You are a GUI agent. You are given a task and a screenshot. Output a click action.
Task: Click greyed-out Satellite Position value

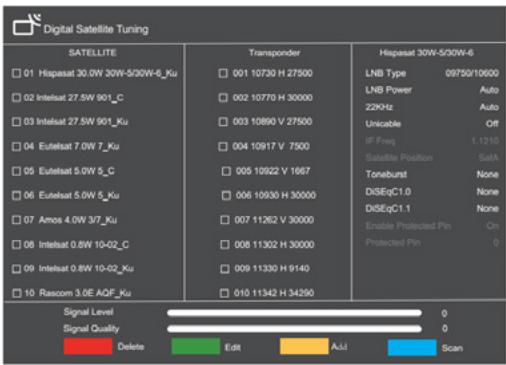(x=488, y=157)
